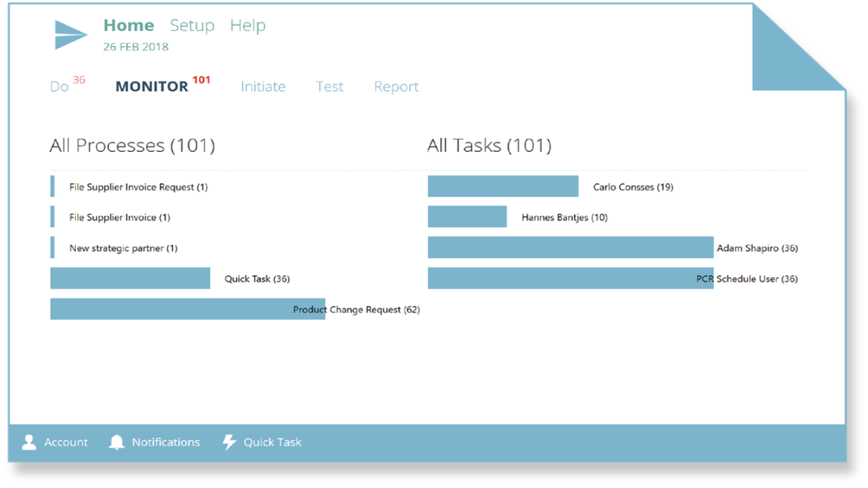Screen dimensions: 868x488
Task: Select the MONITOR tab
Action: pos(152,87)
